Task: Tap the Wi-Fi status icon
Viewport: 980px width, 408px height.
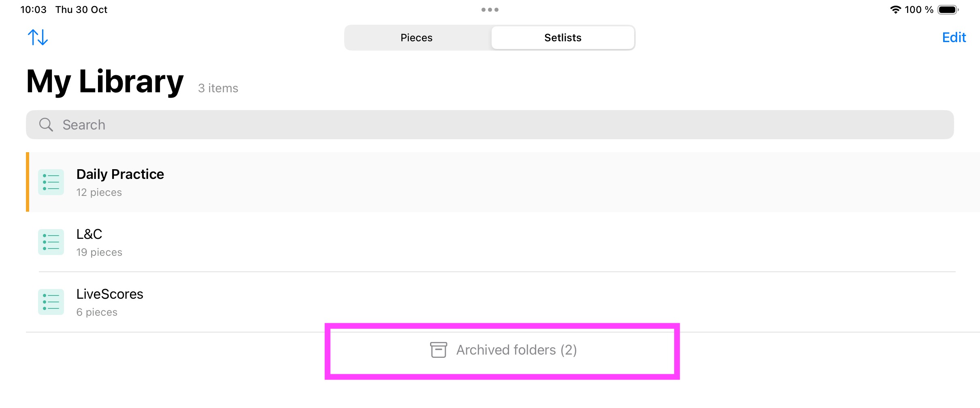Action: tap(895, 10)
